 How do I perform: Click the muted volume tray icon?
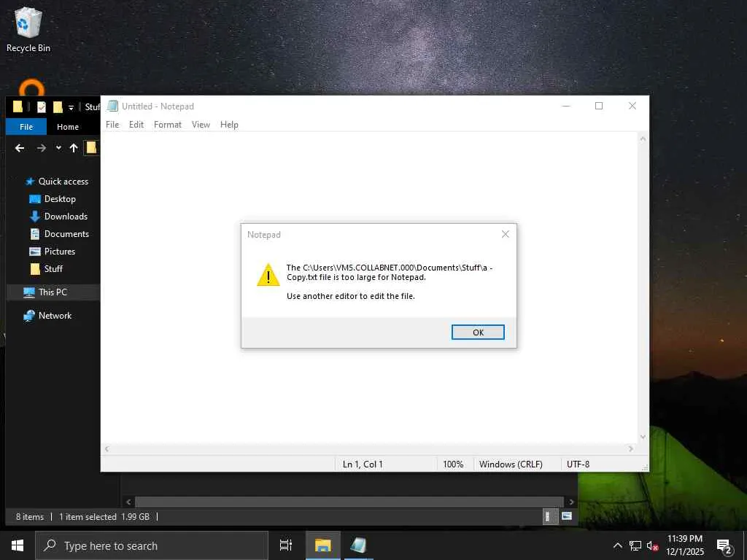pos(652,546)
